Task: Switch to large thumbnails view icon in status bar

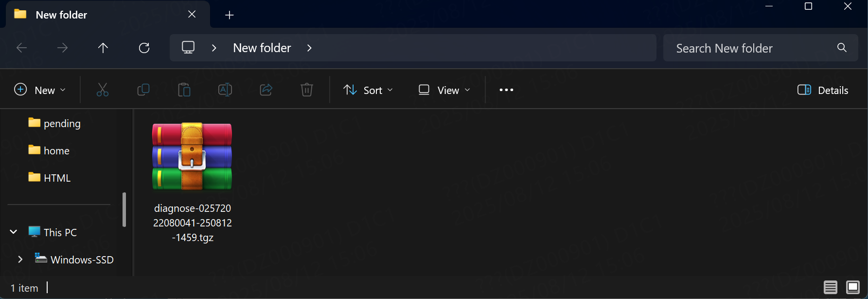Action: click(x=853, y=287)
